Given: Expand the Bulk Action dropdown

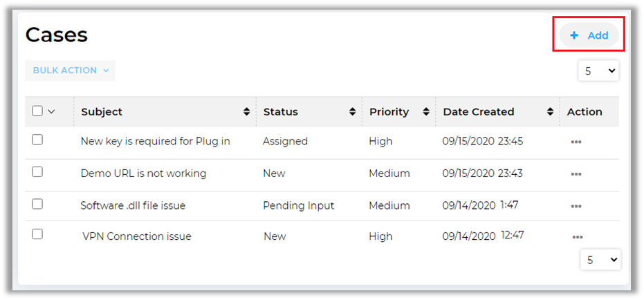Looking at the screenshot, I should pyautogui.click(x=70, y=71).
